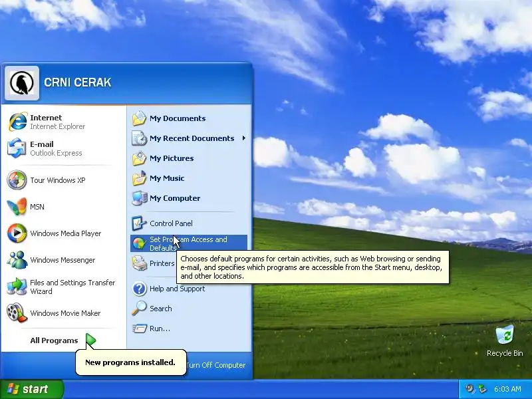The image size is (532, 399).
Task: Open Help and Support icon
Action: [139, 289]
